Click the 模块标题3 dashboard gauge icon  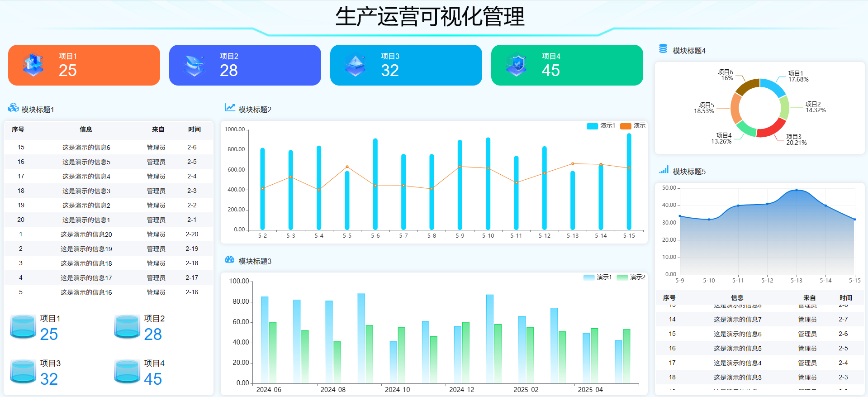230,259
